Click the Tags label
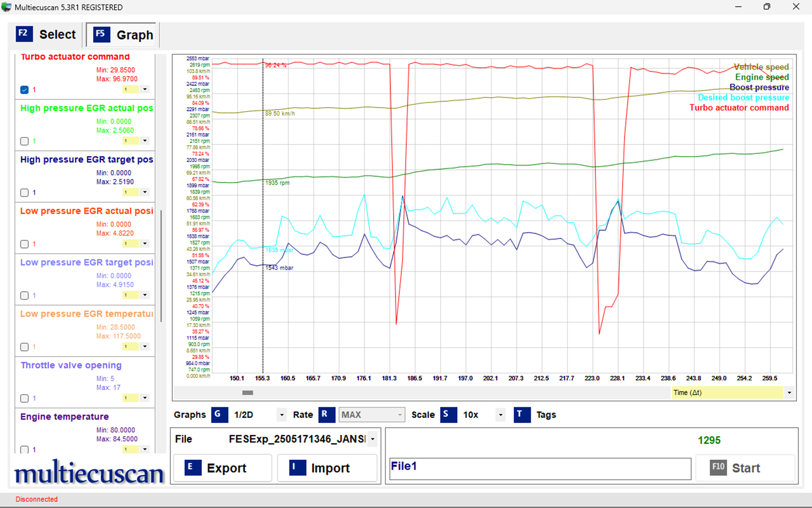 546,415
